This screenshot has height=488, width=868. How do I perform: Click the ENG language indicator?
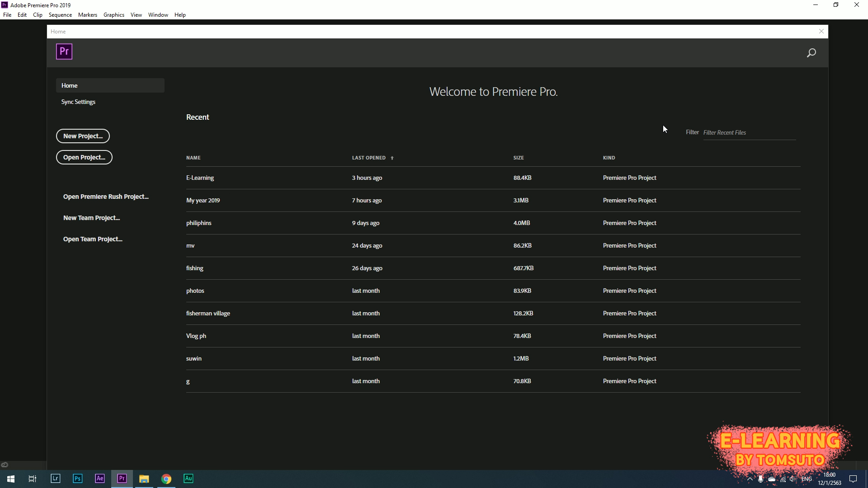pos(807,479)
